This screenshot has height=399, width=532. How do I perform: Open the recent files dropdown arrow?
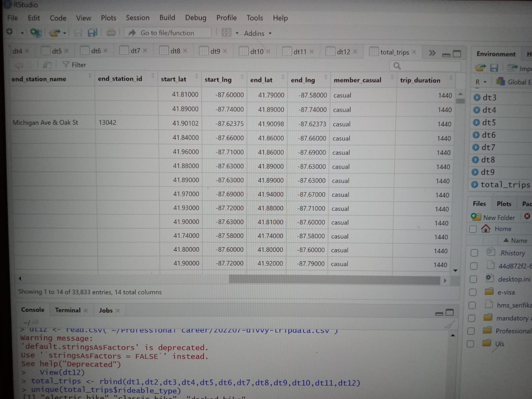65,33
